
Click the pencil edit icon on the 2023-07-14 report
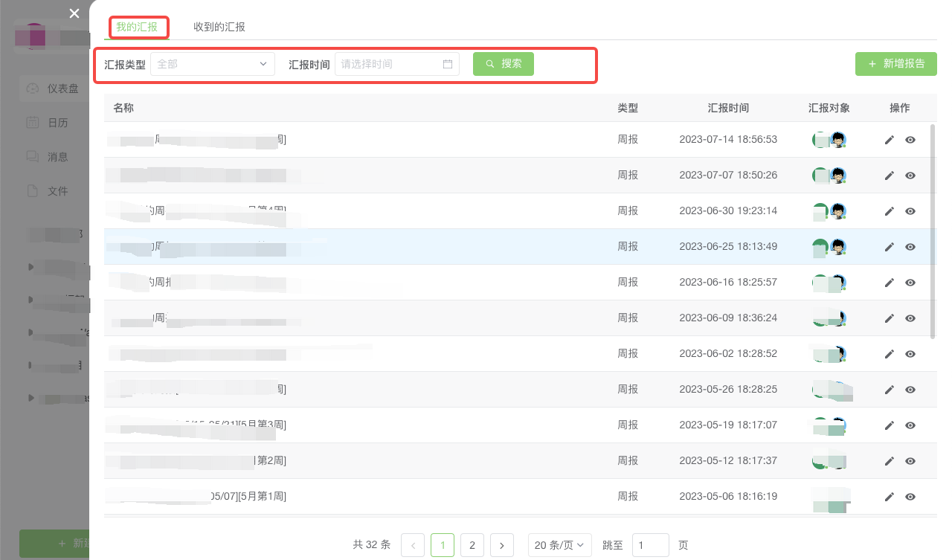click(x=889, y=140)
